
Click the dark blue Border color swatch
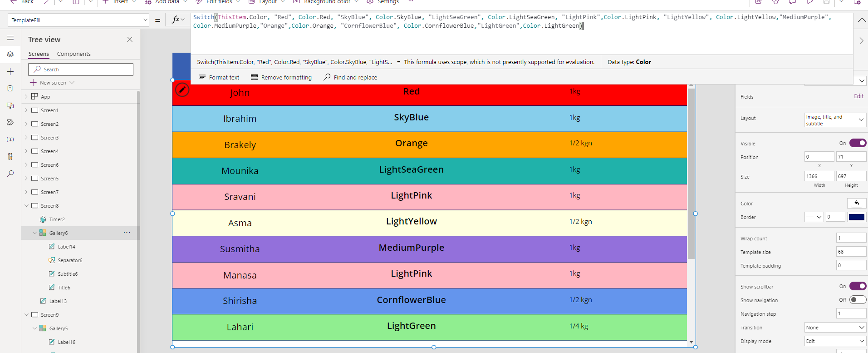(856, 217)
